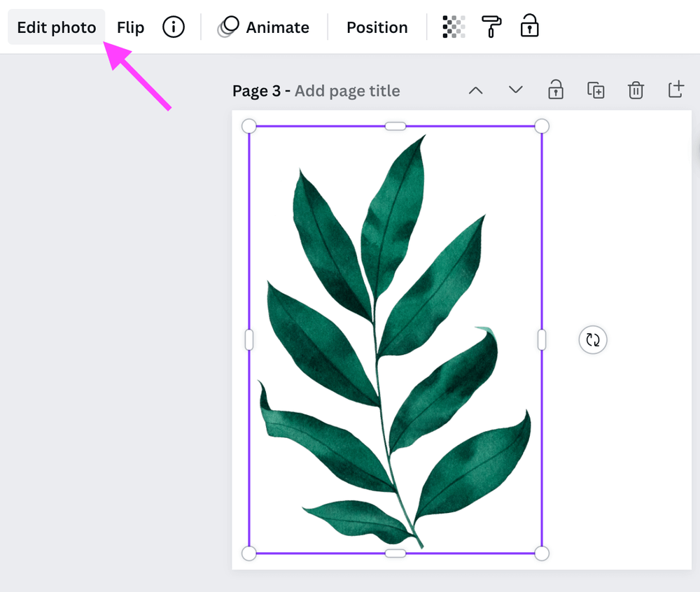
Task: Open the Flip menu
Action: click(x=130, y=27)
